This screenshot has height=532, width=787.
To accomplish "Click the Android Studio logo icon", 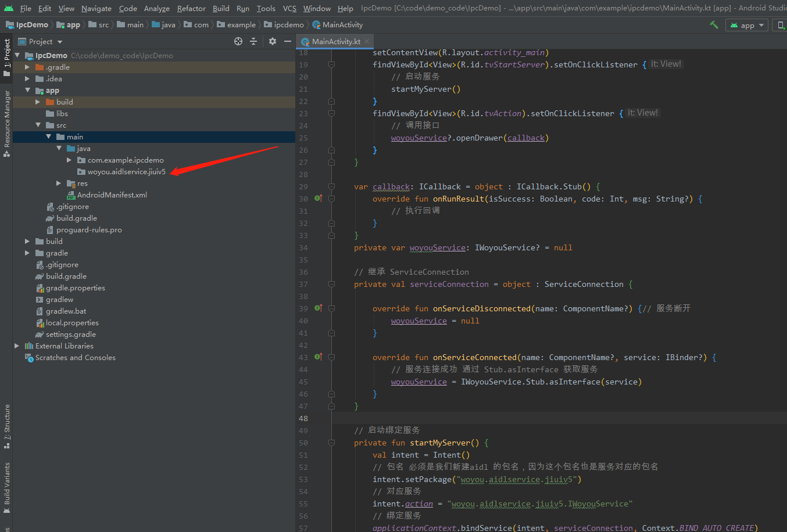I will pos(9,8).
